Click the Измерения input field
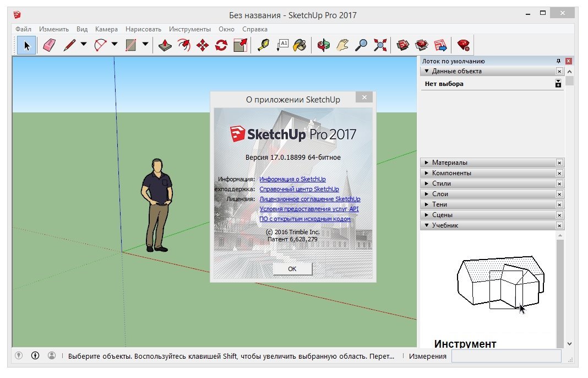The height and width of the screenshot is (378, 588). pos(507,356)
